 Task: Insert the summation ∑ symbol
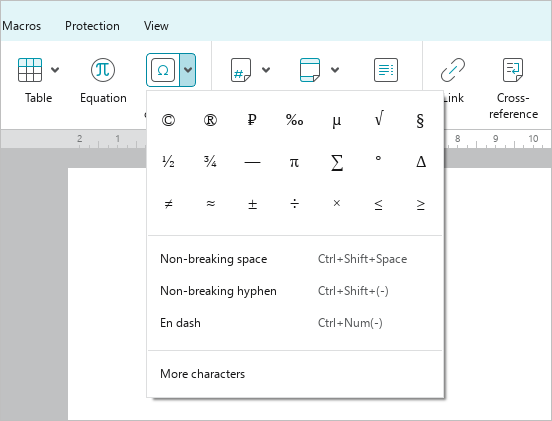coord(337,163)
